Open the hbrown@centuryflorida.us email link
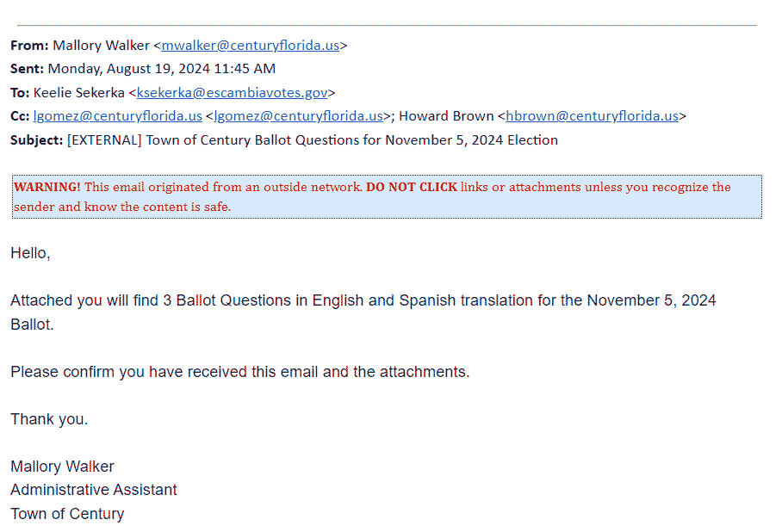 [x=592, y=116]
